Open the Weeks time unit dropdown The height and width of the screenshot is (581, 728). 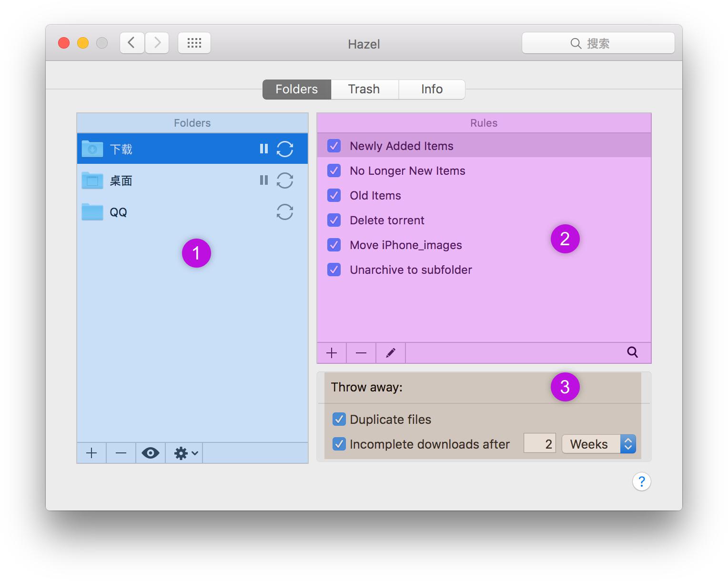coord(598,444)
